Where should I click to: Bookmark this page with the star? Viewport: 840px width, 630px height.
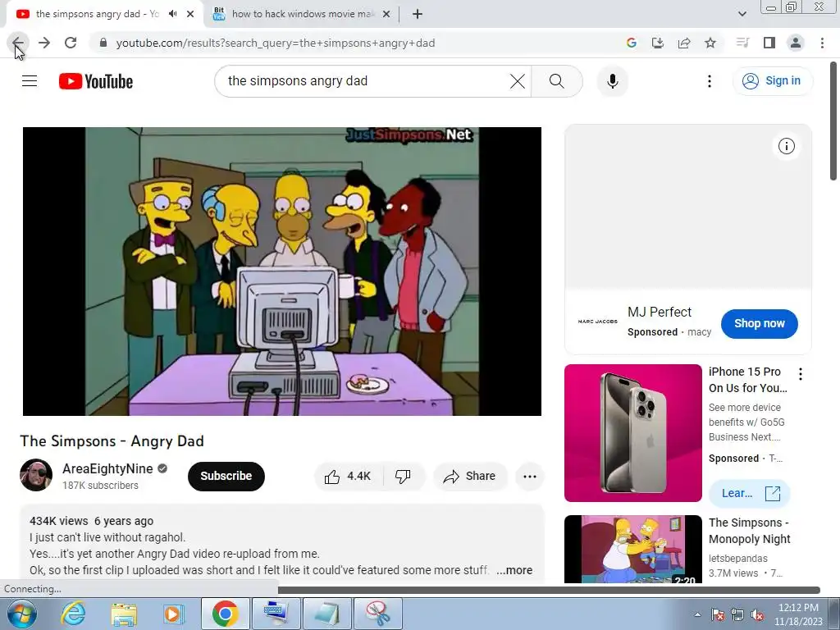710,43
